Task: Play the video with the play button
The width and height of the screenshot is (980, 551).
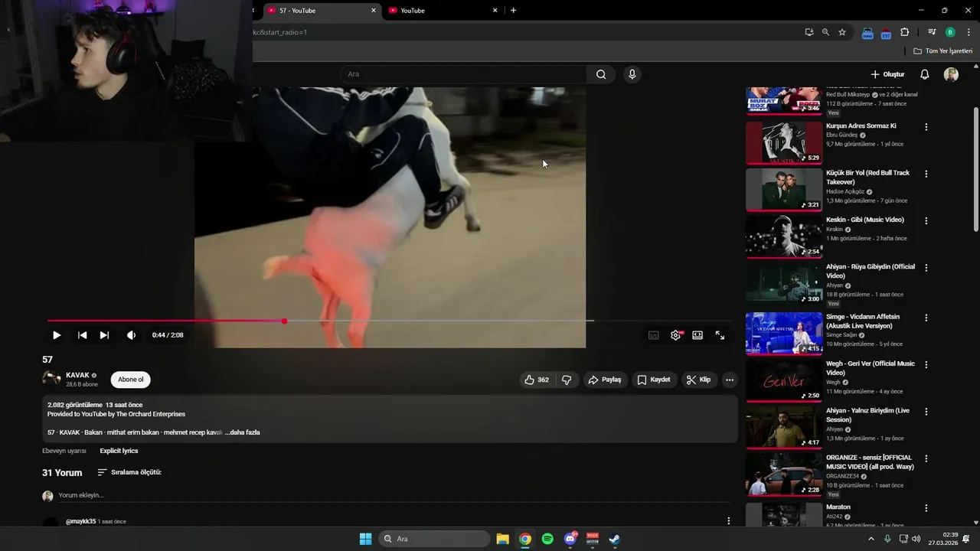Action: tap(57, 335)
